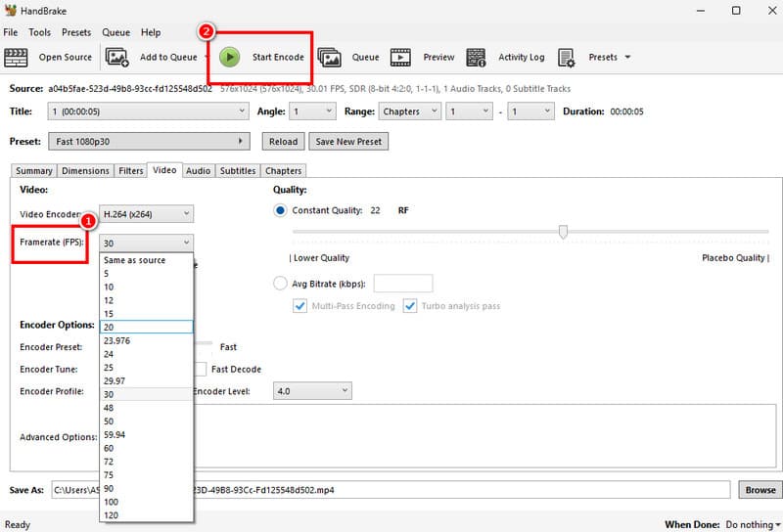Click the Save New Preset button

pyautogui.click(x=348, y=142)
